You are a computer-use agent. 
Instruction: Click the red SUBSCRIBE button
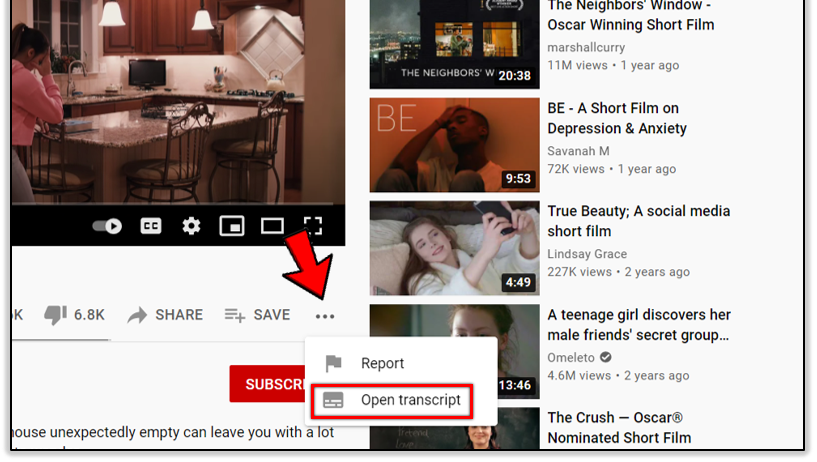(x=268, y=384)
